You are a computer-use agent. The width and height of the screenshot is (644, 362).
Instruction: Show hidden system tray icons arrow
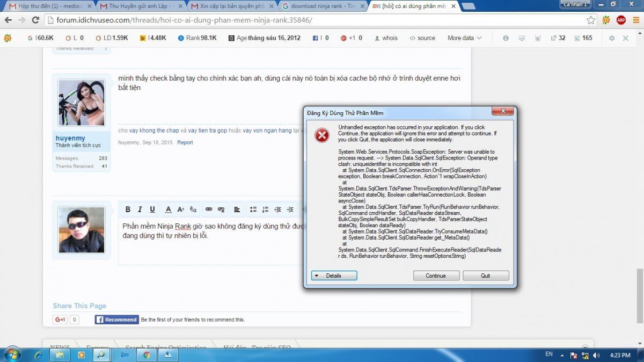(561, 355)
